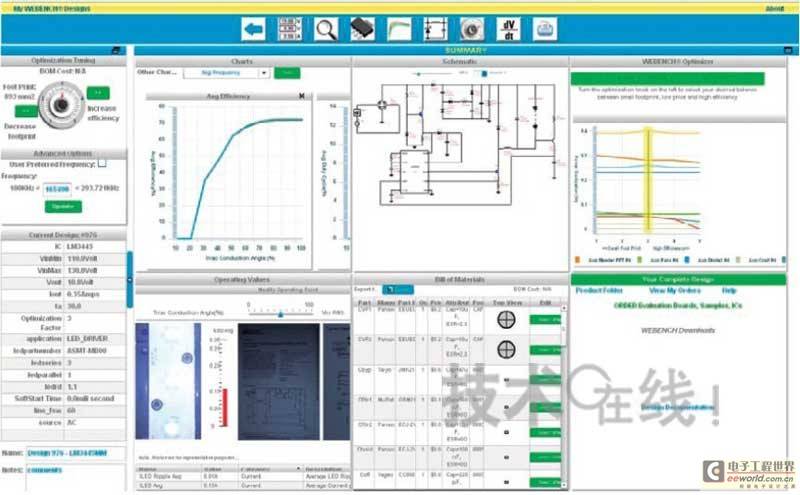Collapse the left panel using blue handle

click(x=130, y=280)
